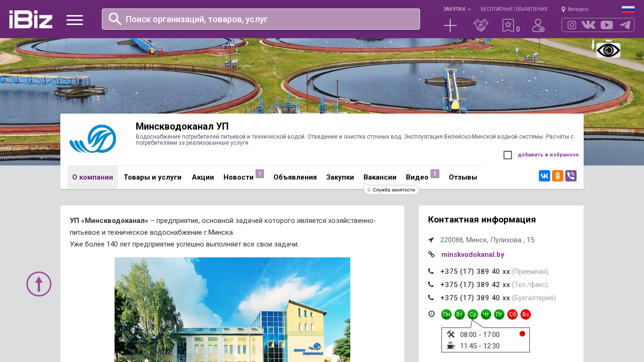The width and height of the screenshot is (644, 362).
Task: Reveal the Тел./факс phone number
Action: pyautogui.click(x=475, y=285)
